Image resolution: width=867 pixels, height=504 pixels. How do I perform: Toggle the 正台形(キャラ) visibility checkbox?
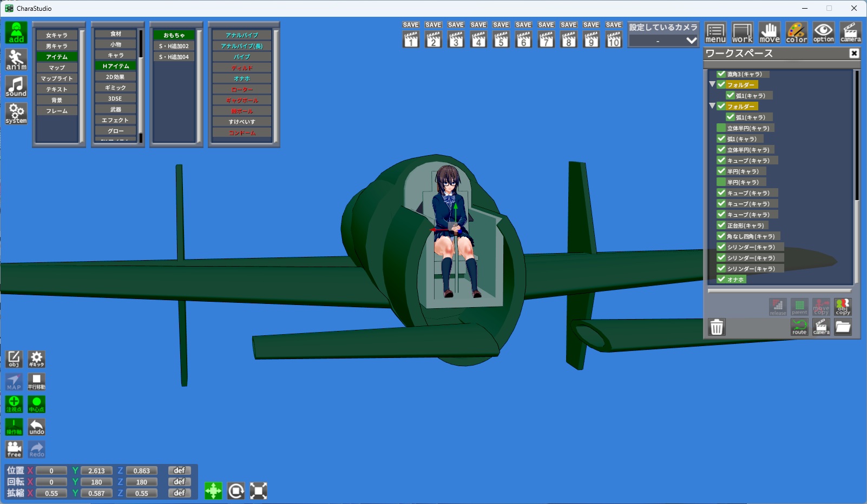pyautogui.click(x=721, y=225)
